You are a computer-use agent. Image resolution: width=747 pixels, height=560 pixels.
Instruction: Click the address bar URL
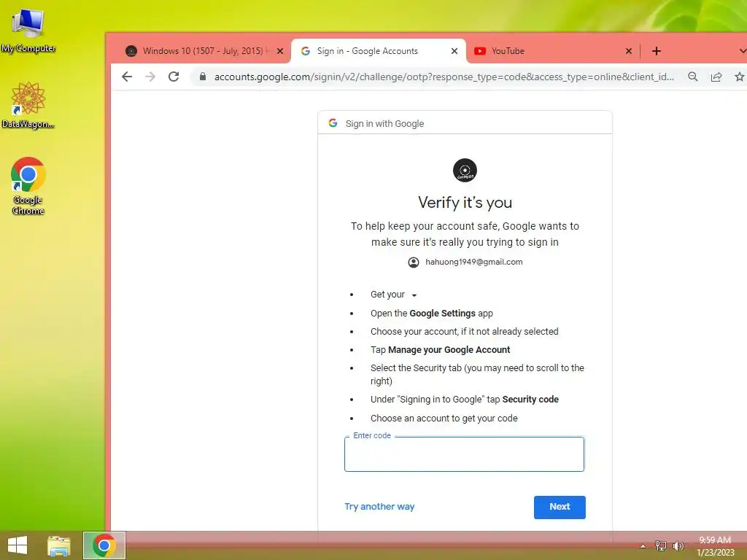444,77
